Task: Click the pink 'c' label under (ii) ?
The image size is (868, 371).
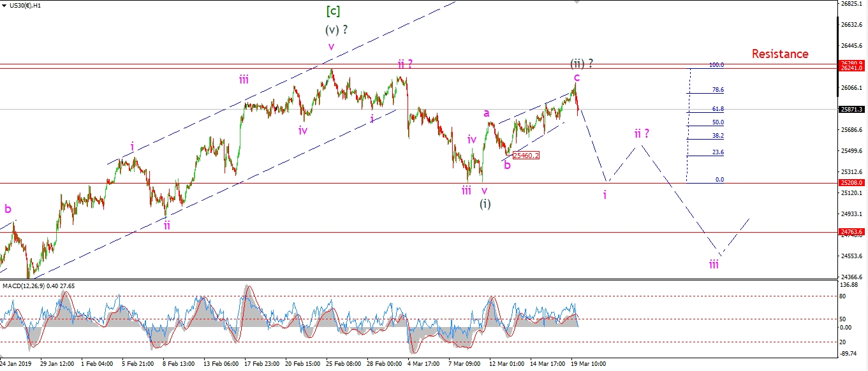Action: (577, 78)
